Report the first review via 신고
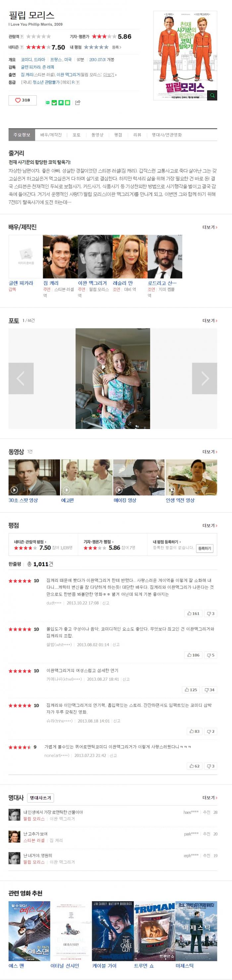 pos(105,603)
